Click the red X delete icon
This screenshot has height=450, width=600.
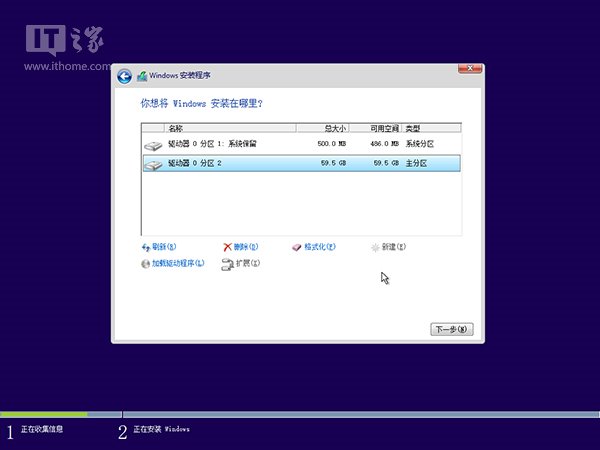coord(228,246)
